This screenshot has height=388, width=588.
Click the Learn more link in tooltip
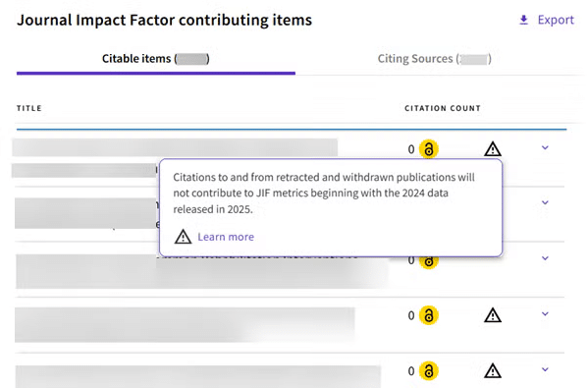(x=226, y=237)
